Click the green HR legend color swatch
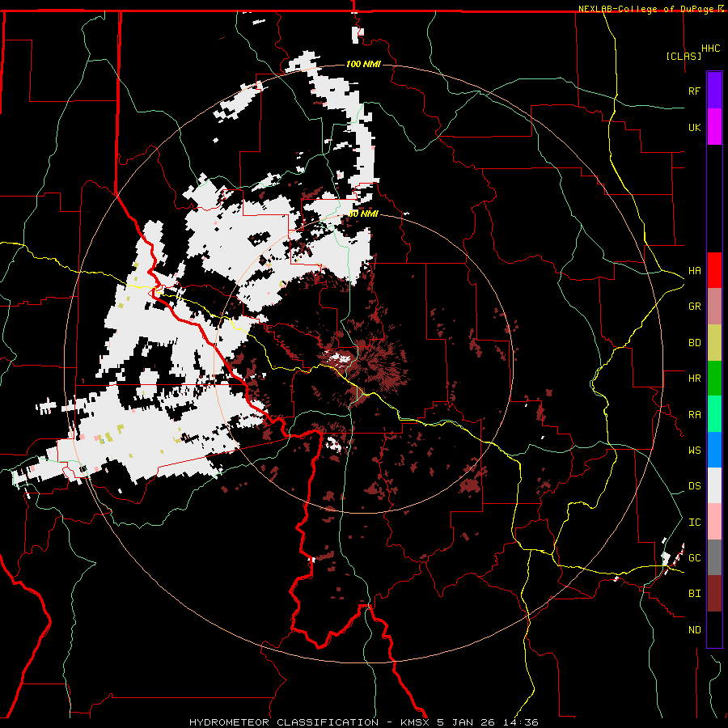The width and height of the screenshot is (728, 728). pyautogui.click(x=714, y=379)
